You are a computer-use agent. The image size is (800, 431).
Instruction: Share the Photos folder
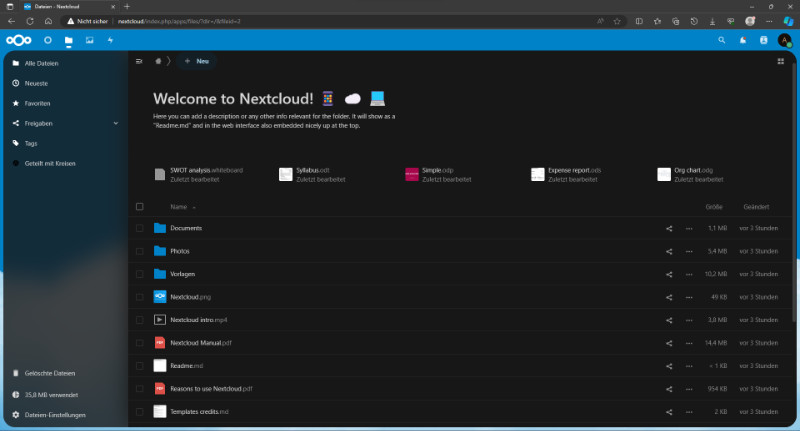pyautogui.click(x=669, y=251)
